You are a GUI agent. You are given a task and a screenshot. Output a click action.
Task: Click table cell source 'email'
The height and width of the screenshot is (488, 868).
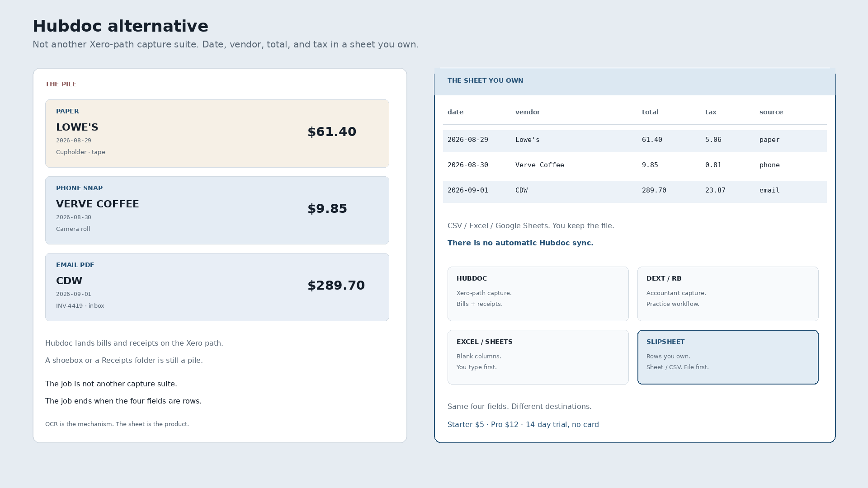(x=769, y=190)
